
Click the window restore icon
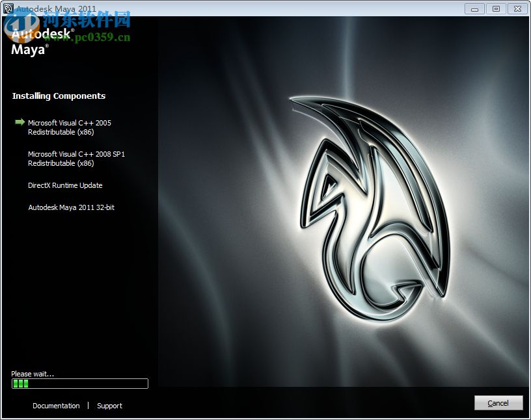tap(495, 8)
